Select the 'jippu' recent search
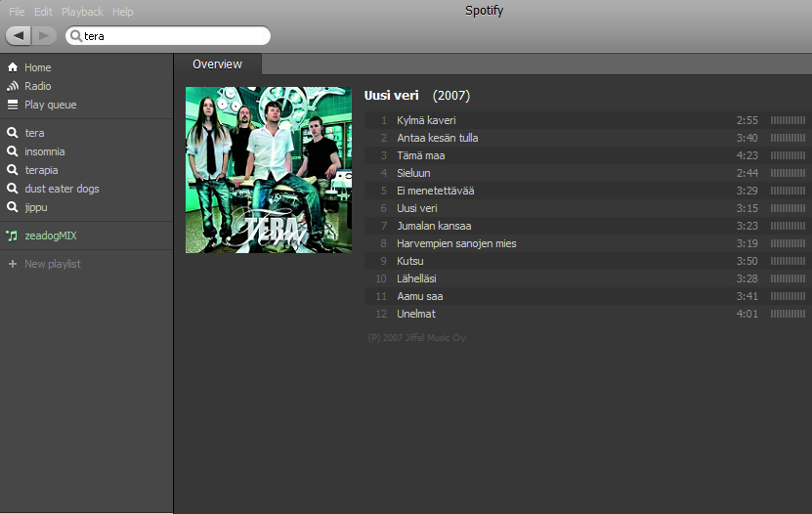Viewport: 812px width, 514px height. click(36, 207)
